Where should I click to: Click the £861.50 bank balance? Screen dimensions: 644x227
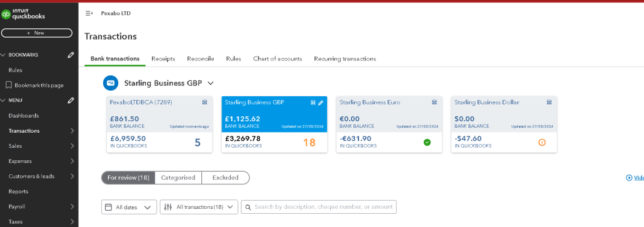[125, 119]
